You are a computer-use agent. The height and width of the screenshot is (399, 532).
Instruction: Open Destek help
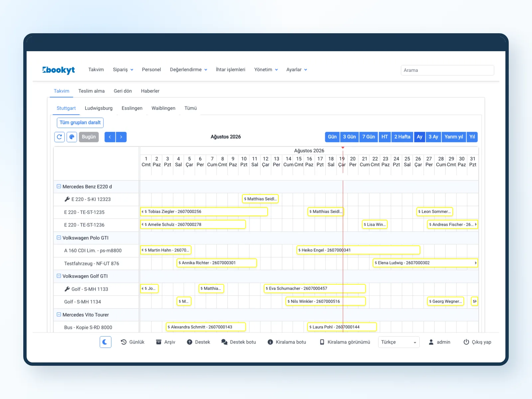point(199,342)
